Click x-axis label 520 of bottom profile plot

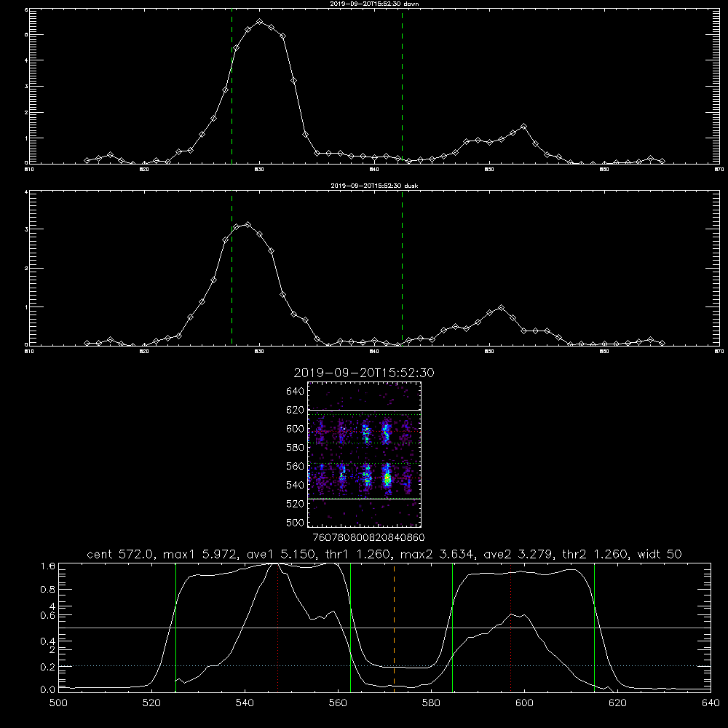point(151,703)
